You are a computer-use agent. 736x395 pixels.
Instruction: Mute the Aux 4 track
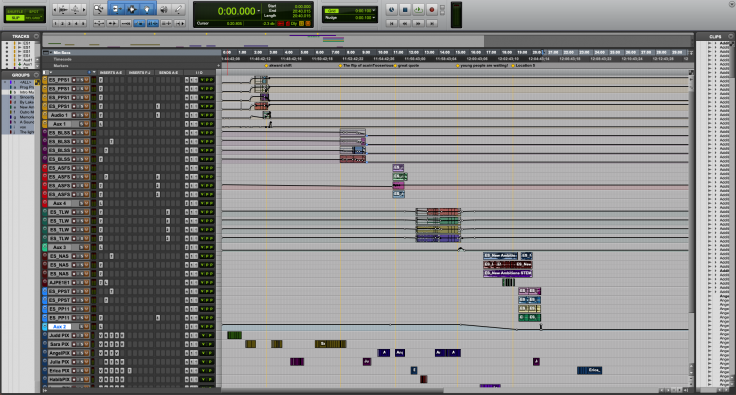(86, 203)
